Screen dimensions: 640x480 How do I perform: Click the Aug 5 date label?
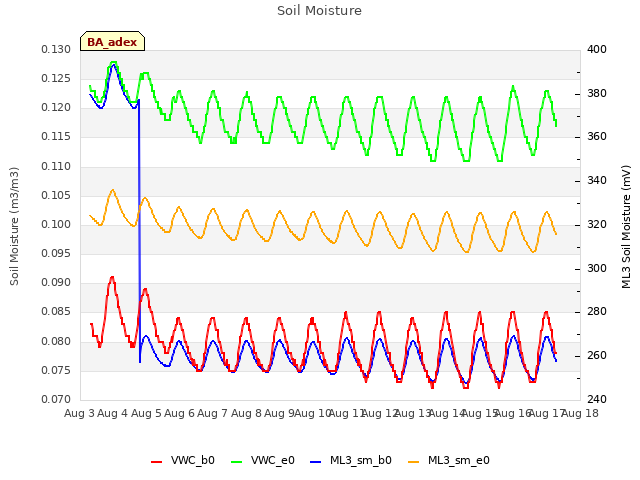click(x=146, y=413)
